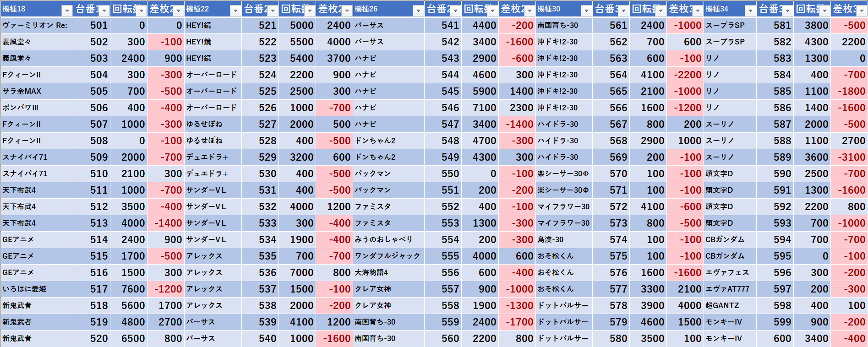Select the ヴァーミリオン Re: machine name cell
The height and width of the screenshot is (347, 868).
click(x=37, y=26)
